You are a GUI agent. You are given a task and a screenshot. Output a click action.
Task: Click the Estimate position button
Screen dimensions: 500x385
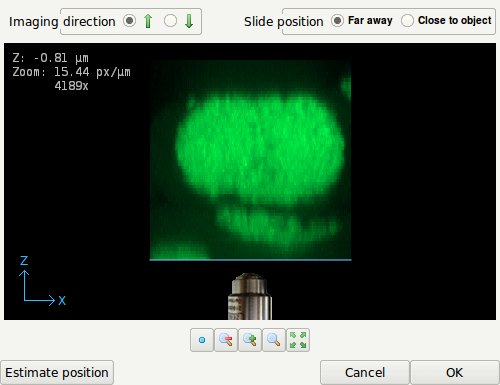pyautogui.click(x=57, y=373)
